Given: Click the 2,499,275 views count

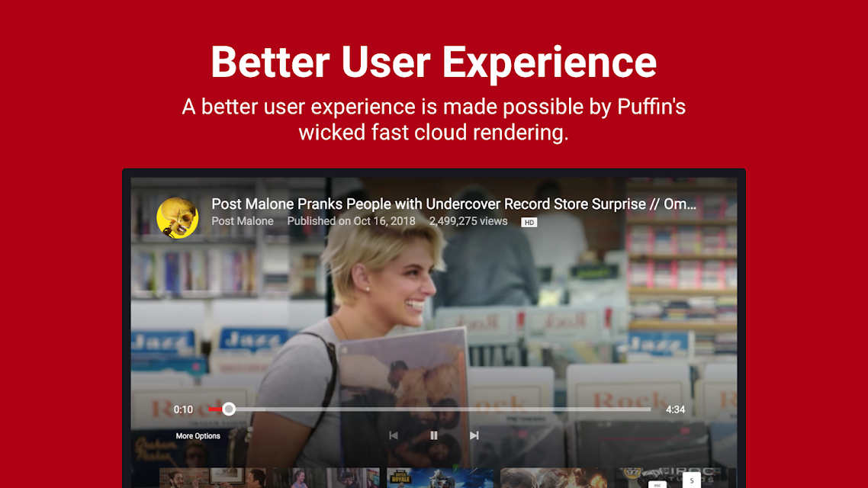Looking at the screenshot, I should tap(468, 221).
